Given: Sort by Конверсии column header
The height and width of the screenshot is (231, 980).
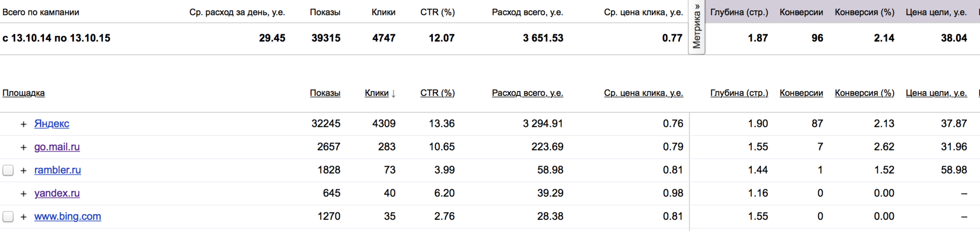Looking at the screenshot, I should 801,93.
